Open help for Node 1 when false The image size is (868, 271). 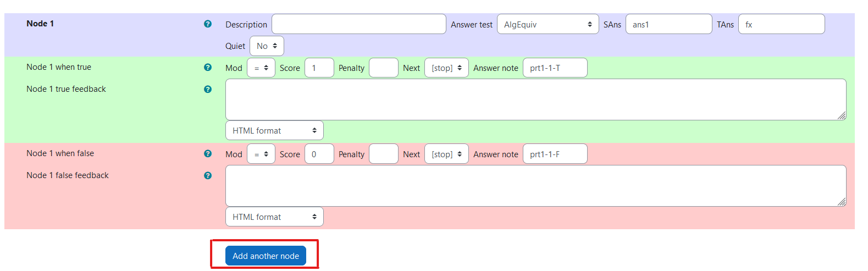tap(208, 154)
